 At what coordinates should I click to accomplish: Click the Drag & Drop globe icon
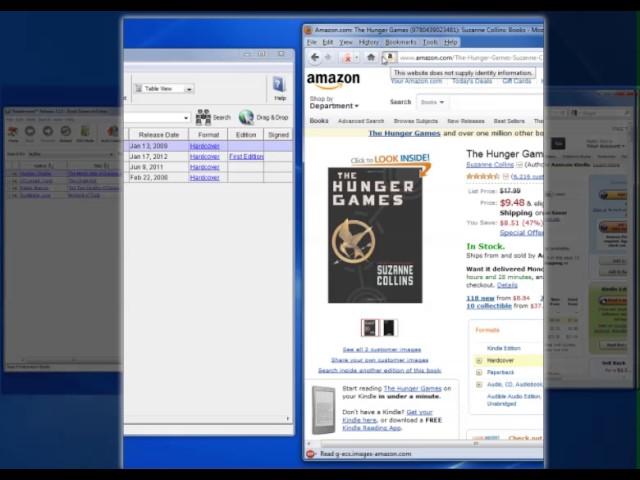pos(246,118)
